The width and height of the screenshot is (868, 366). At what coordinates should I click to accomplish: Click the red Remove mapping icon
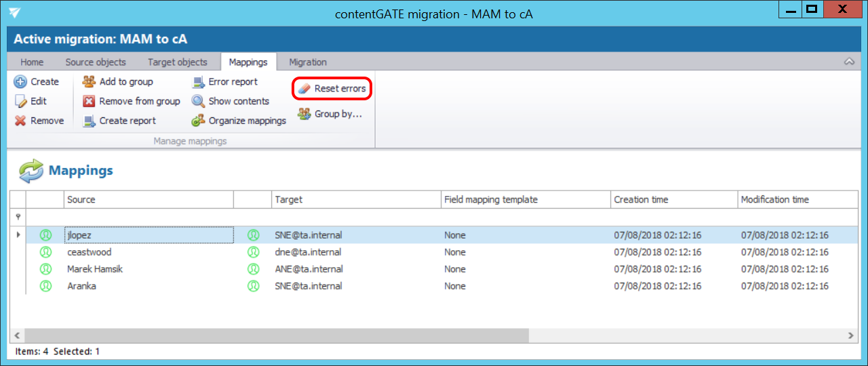click(x=20, y=121)
